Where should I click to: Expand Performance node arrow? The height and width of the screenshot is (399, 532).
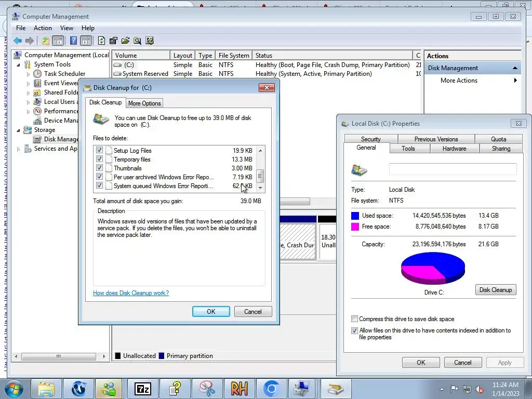[x=28, y=111]
